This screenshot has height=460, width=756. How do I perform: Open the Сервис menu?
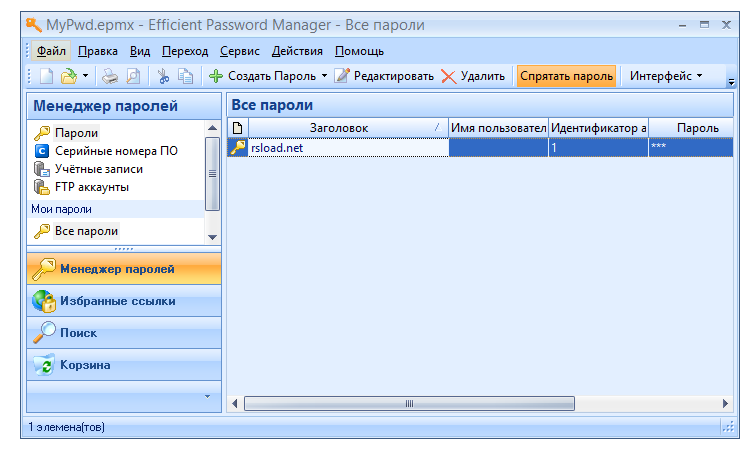tap(240, 51)
